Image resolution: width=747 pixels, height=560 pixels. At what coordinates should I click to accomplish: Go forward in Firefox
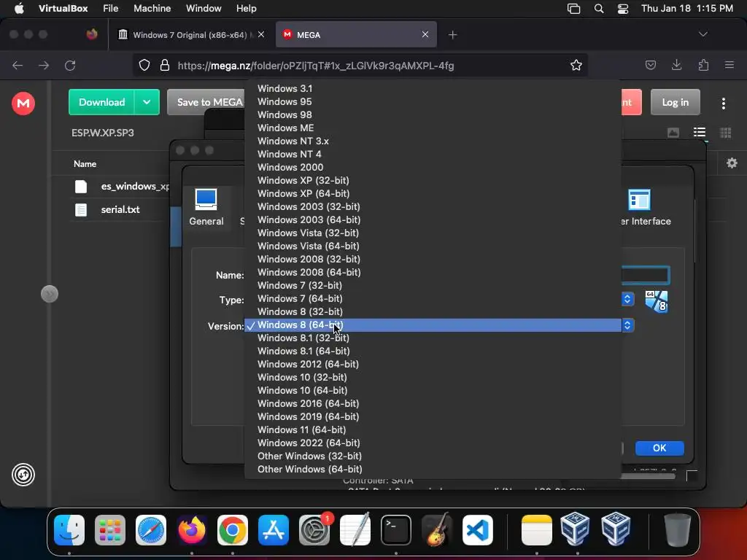click(44, 65)
